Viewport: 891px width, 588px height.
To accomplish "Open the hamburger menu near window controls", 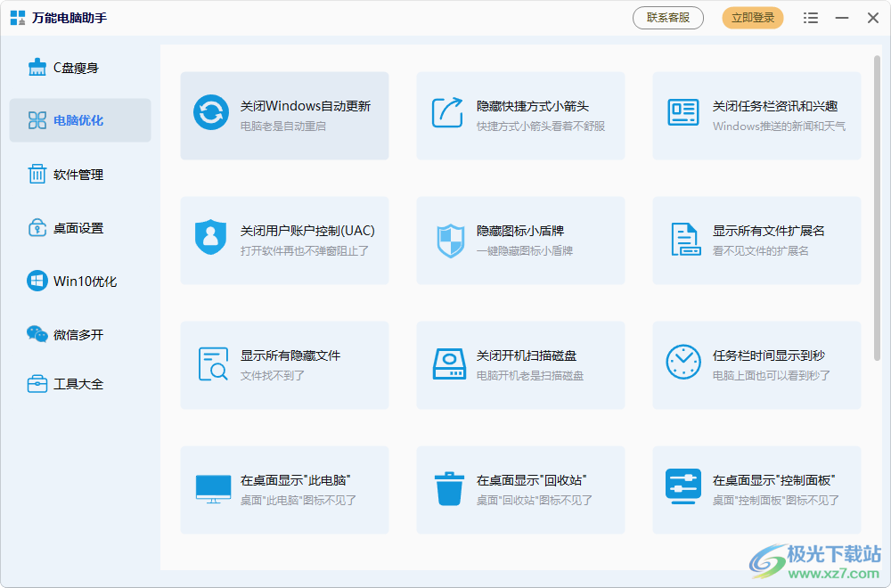I will [810, 18].
